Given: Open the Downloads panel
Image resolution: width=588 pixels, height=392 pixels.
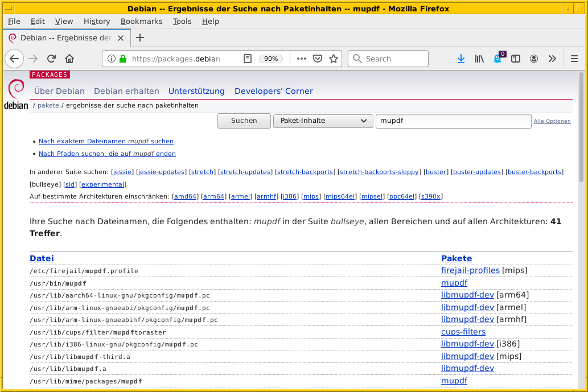Looking at the screenshot, I should [x=461, y=59].
